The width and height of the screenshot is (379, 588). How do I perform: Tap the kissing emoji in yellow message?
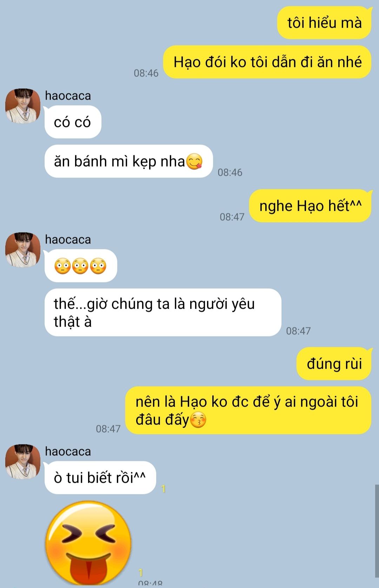pos(198,420)
